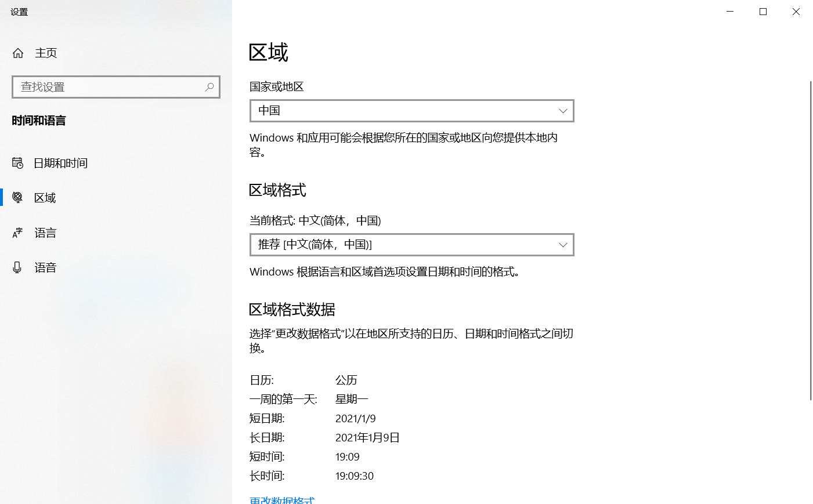This screenshot has height=504, width=813.
Task: Open the 语音 settings page
Action: click(x=45, y=267)
